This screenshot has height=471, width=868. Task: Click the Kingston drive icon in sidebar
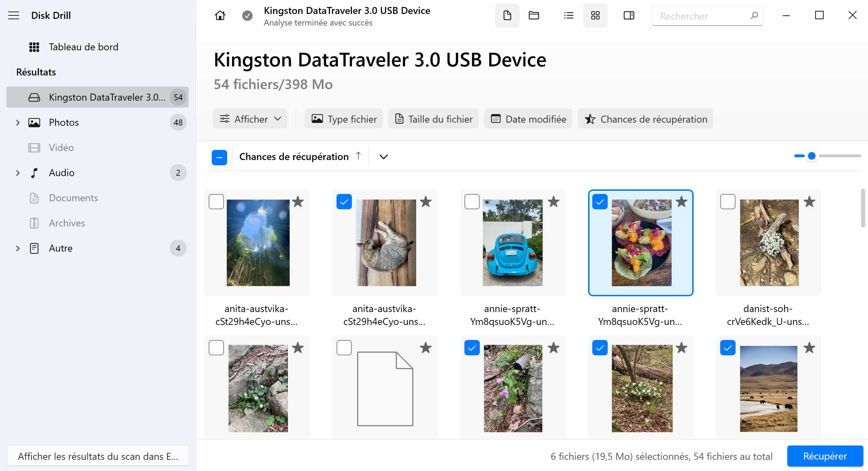point(34,97)
